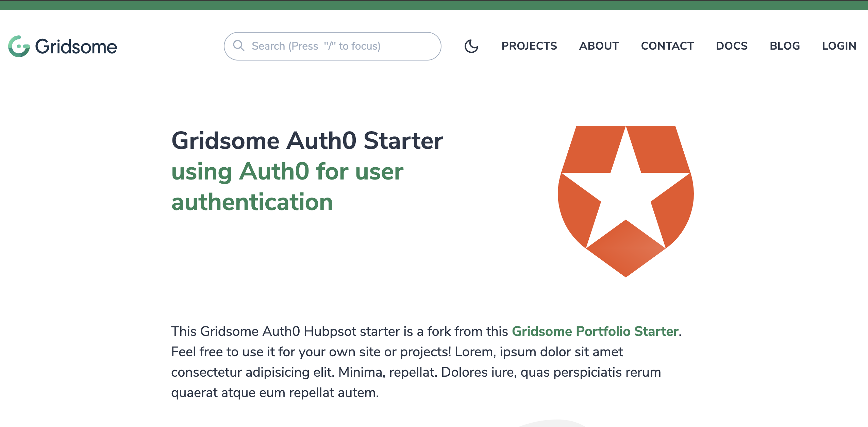Click the green 'using Auth0 for user' subtitle
Screen dimensions: 868x427
click(x=287, y=171)
